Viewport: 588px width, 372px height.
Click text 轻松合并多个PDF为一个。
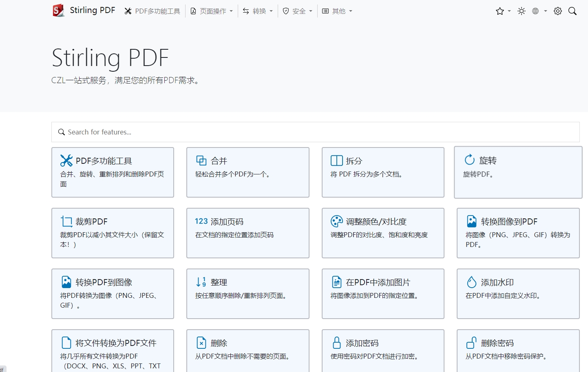tap(233, 174)
